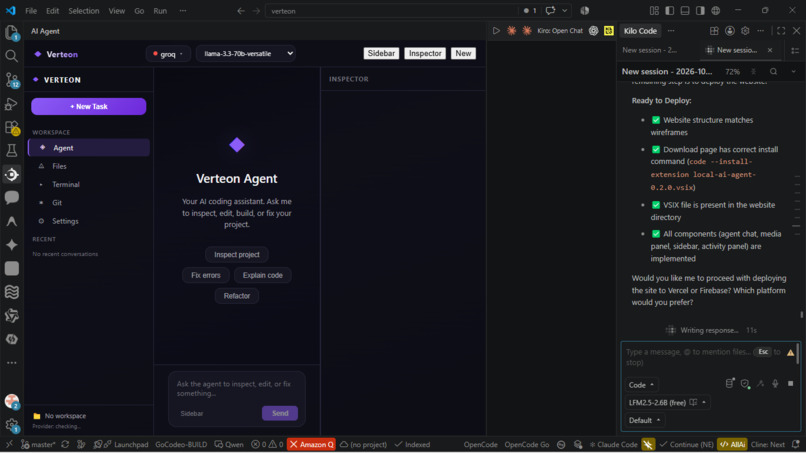Viewport: 806px width, 453px height.
Task: Open the Search view in activity bar
Action: 11,56
